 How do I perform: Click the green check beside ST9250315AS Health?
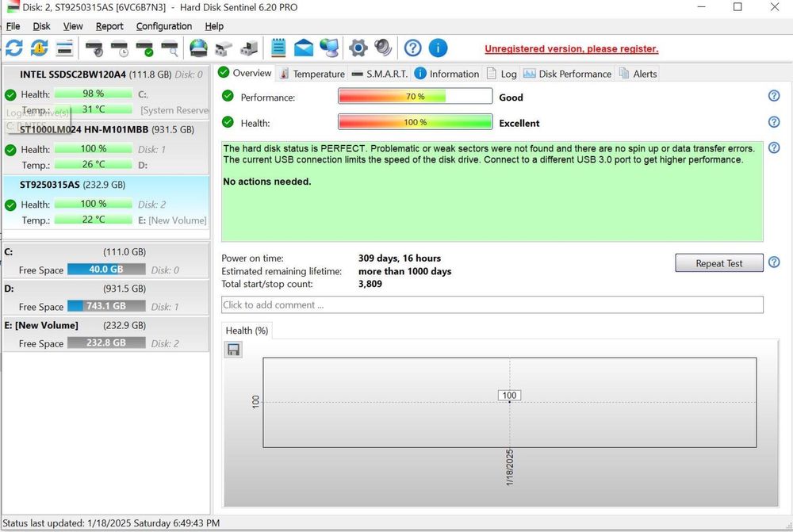[x=10, y=205]
